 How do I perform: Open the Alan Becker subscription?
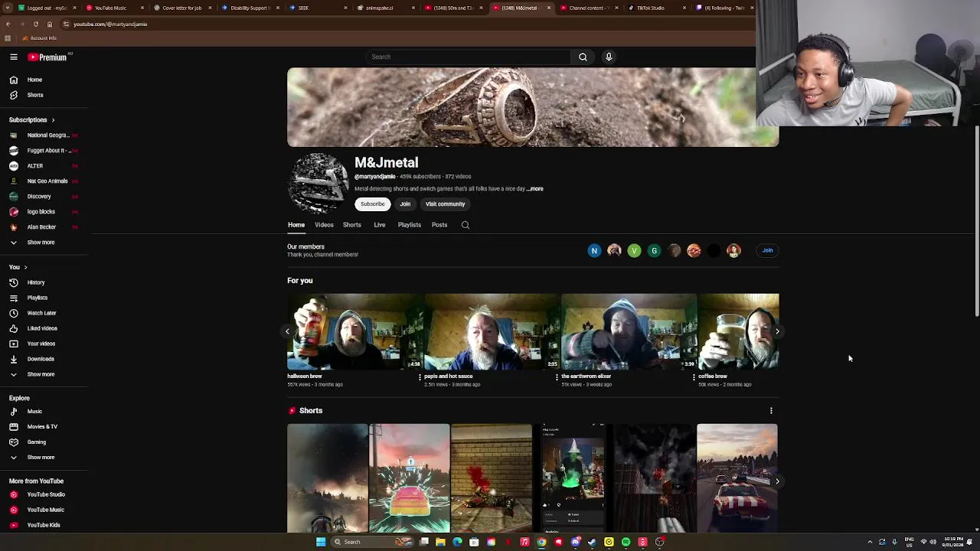click(x=43, y=227)
